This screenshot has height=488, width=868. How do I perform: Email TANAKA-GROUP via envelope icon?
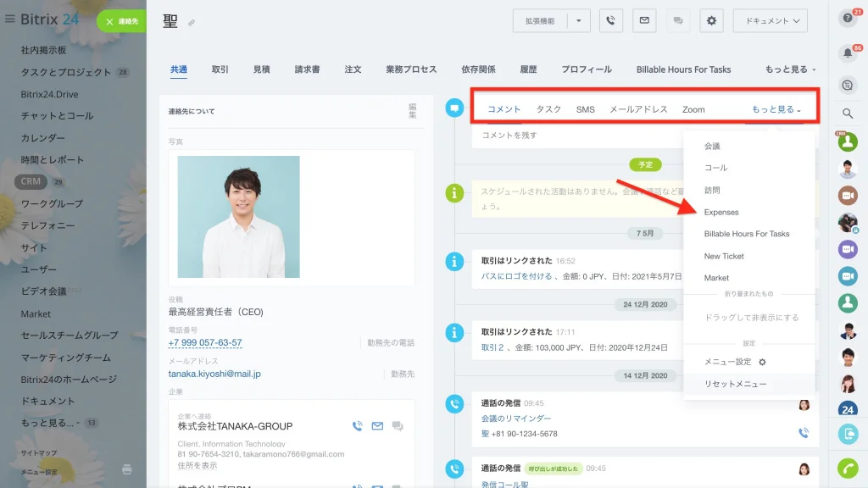point(377,426)
